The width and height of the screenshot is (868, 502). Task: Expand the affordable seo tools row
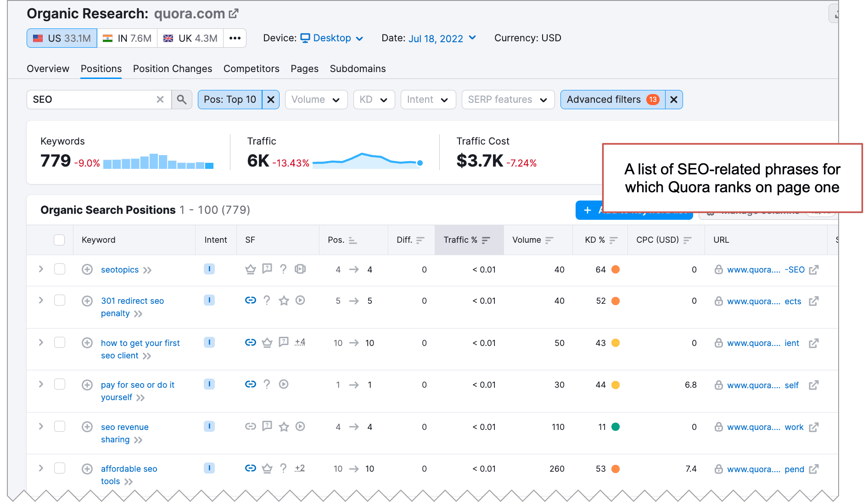pos(41,468)
